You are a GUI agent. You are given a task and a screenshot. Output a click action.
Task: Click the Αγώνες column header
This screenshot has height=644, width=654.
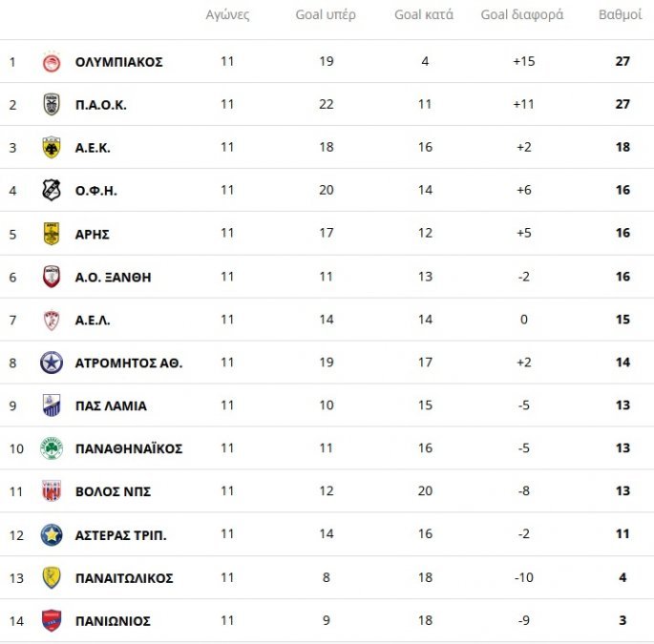click(x=227, y=15)
